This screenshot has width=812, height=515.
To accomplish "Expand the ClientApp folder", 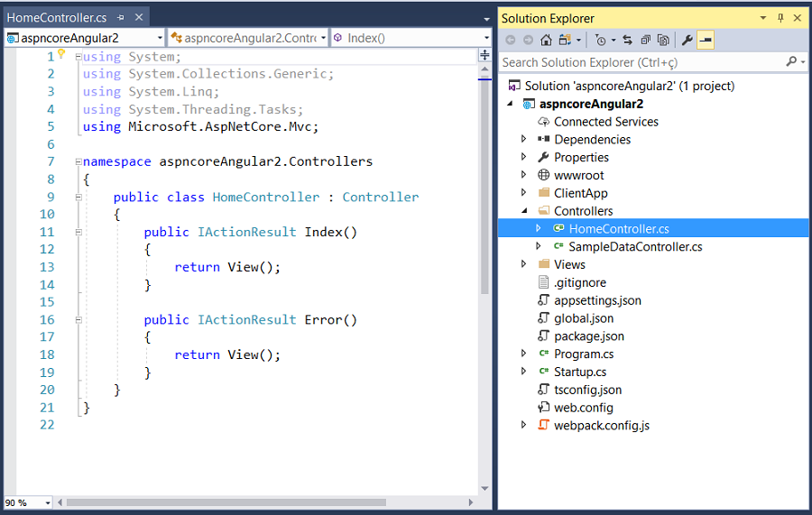I will 523,192.
